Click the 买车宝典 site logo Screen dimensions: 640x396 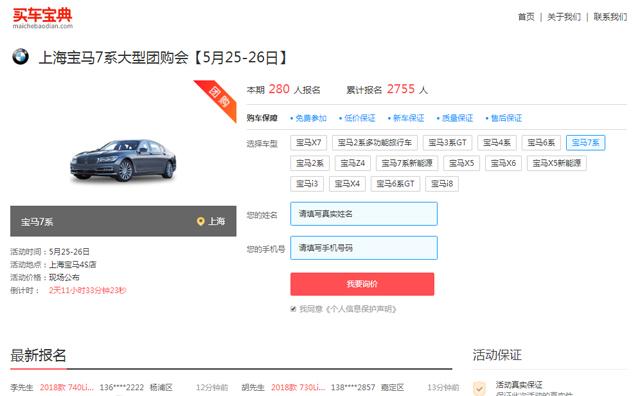(x=42, y=18)
